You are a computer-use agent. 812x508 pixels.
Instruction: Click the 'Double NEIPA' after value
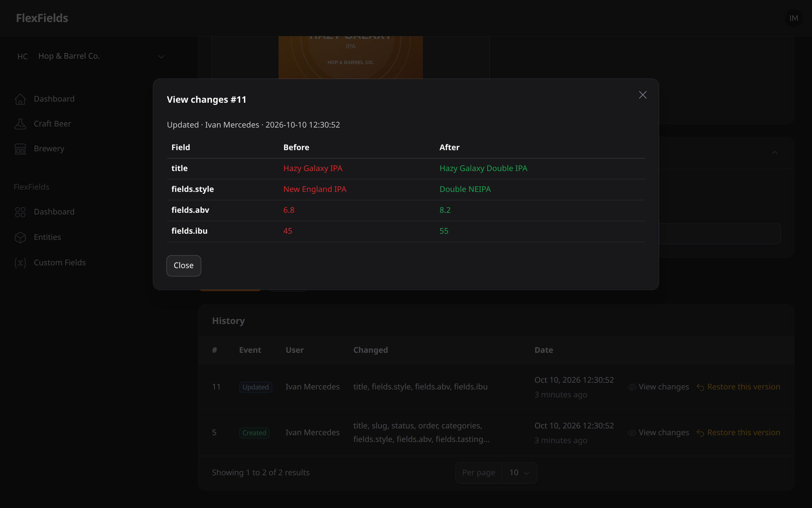click(x=465, y=189)
